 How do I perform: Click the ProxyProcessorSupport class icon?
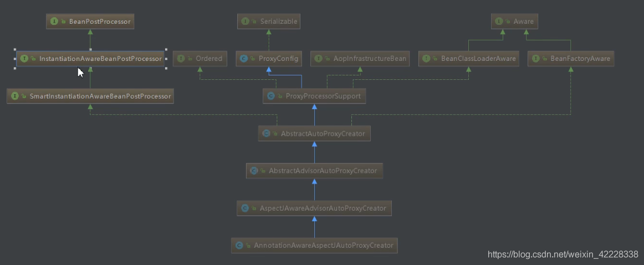click(270, 96)
